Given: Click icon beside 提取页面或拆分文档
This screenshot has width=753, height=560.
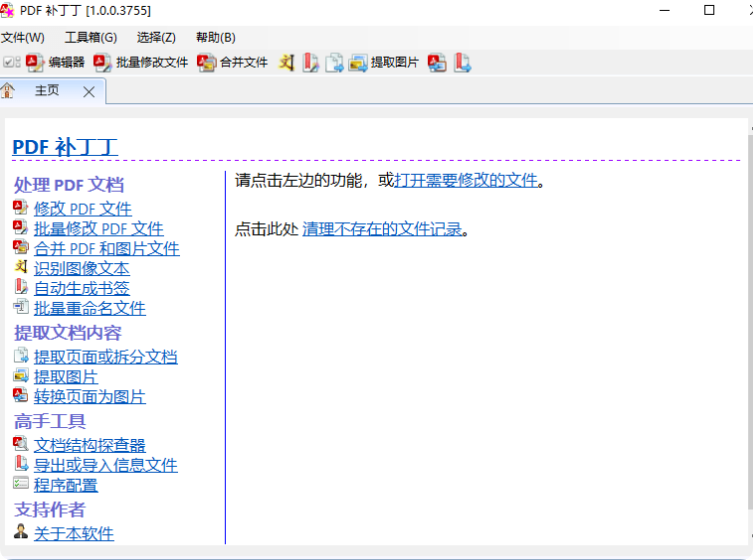Looking at the screenshot, I should (21, 355).
